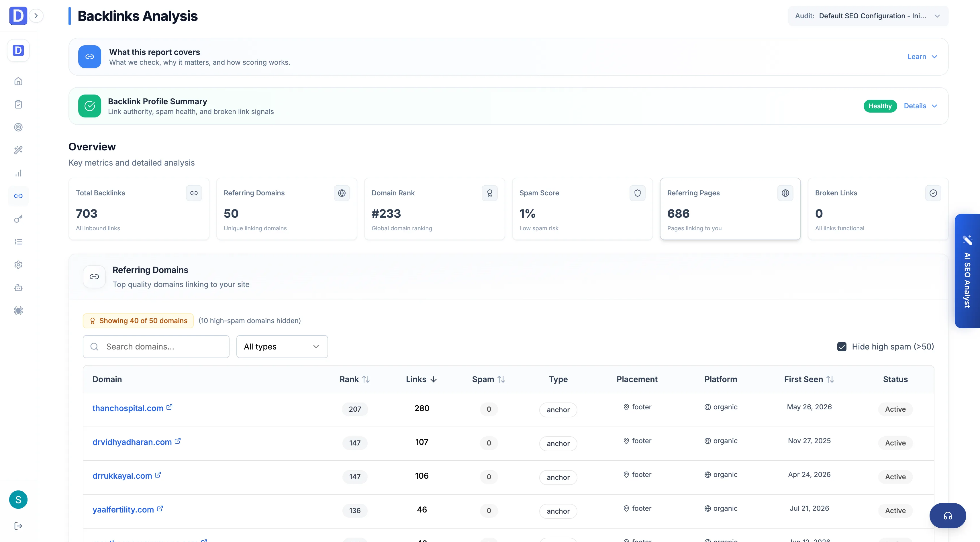The width and height of the screenshot is (980, 542).
Task: Expand the sidebar with the chevron arrow
Action: pos(36,15)
